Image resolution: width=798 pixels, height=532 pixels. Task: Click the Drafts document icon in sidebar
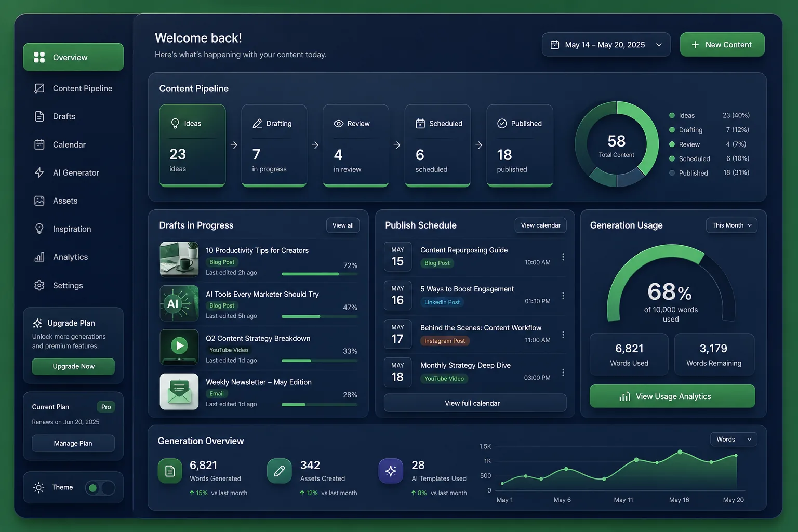coord(39,116)
